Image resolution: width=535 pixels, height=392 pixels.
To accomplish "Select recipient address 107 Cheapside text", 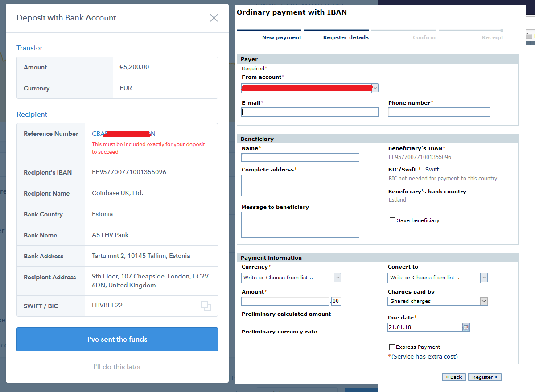I will pos(150,281).
